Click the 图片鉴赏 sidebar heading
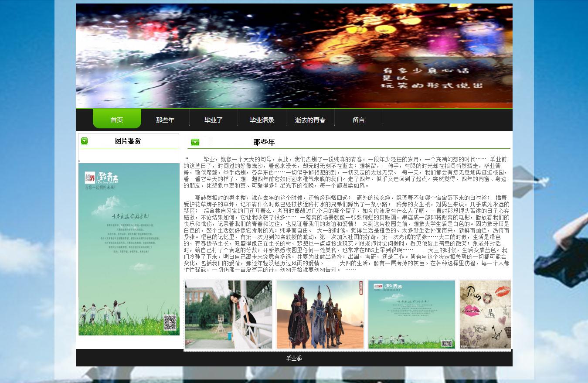This screenshot has height=383, width=588. pyautogui.click(x=128, y=141)
